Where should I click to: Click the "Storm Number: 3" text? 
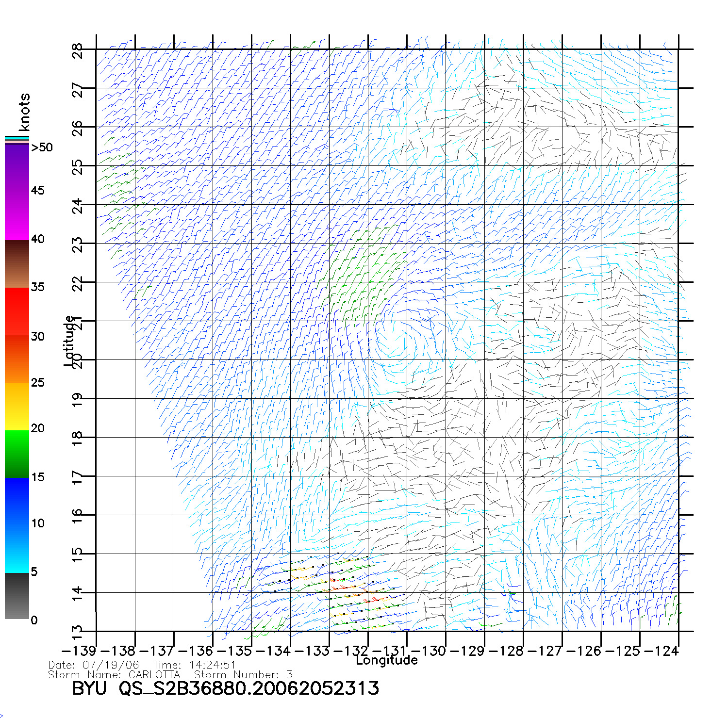pyautogui.click(x=243, y=675)
